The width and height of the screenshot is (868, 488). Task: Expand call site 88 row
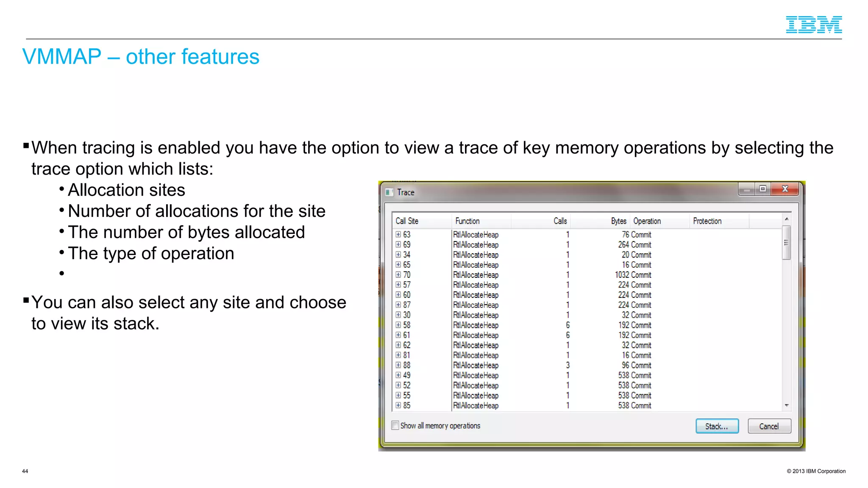(x=398, y=365)
